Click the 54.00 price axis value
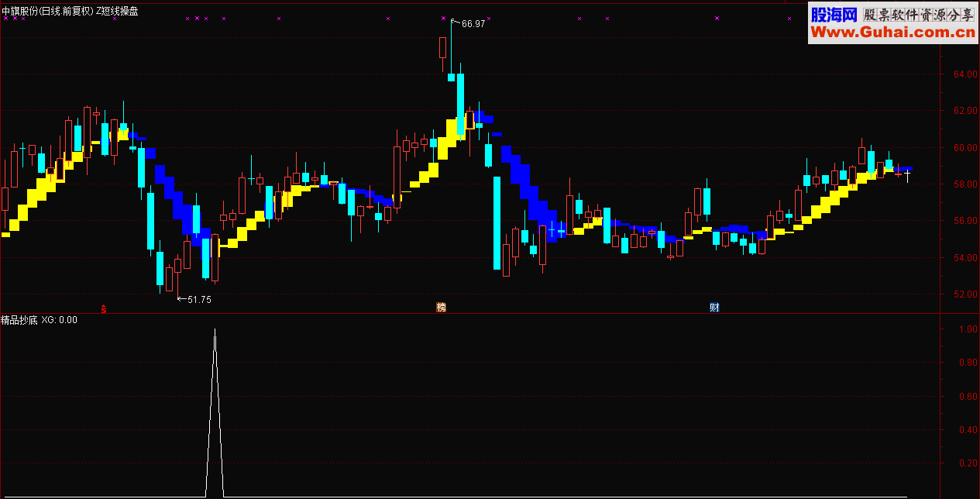The width and height of the screenshot is (980, 499). [x=965, y=258]
